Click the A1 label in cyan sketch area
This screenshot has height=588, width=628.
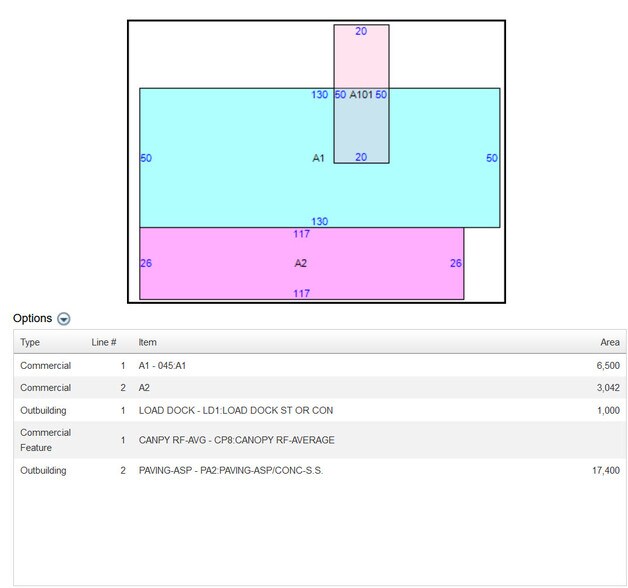click(318, 158)
